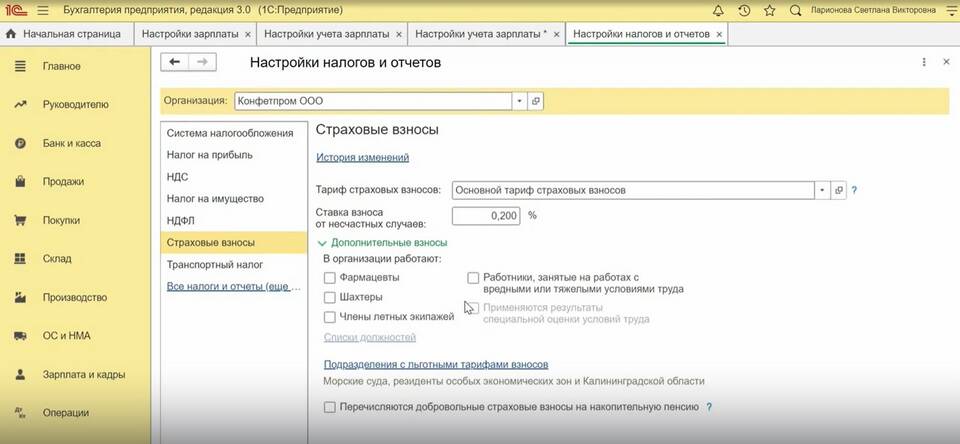
Task: Click the back arrow navigation button
Action: coord(176,62)
